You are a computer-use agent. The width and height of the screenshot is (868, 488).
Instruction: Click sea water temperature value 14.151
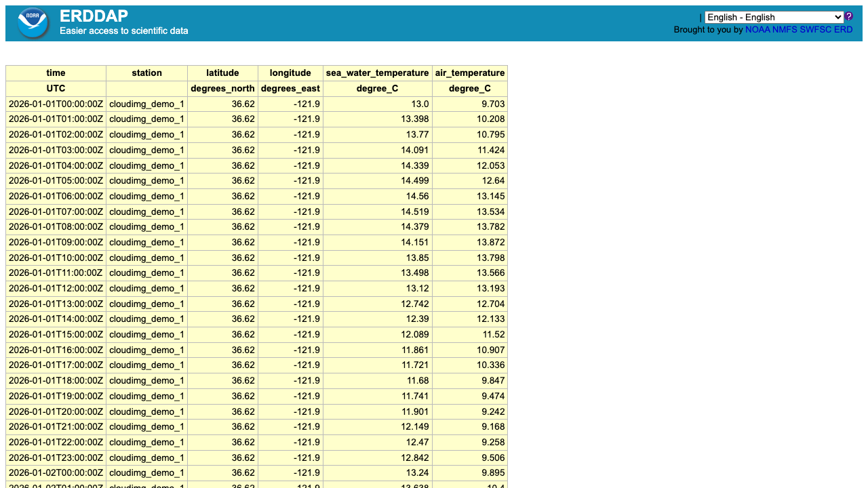pyautogui.click(x=378, y=243)
